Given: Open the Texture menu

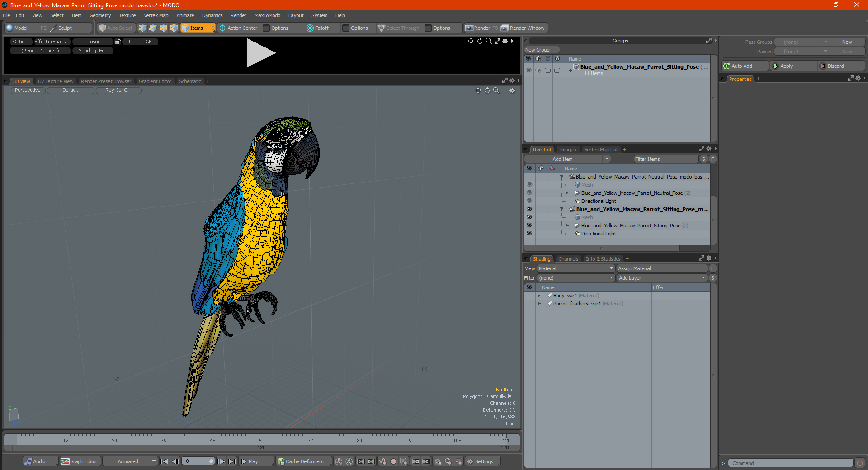Looking at the screenshot, I should (x=127, y=15).
